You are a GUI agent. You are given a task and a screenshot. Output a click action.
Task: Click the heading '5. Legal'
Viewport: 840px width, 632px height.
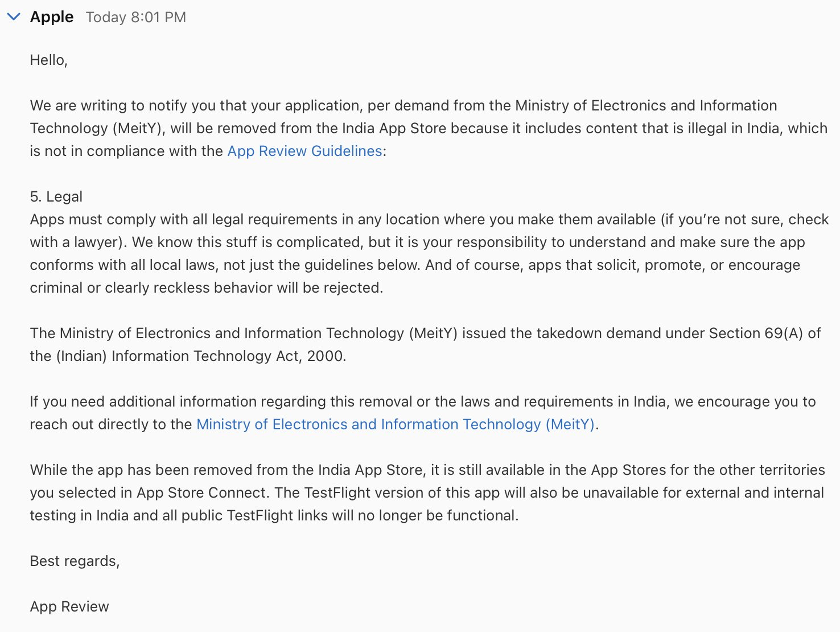click(x=56, y=196)
